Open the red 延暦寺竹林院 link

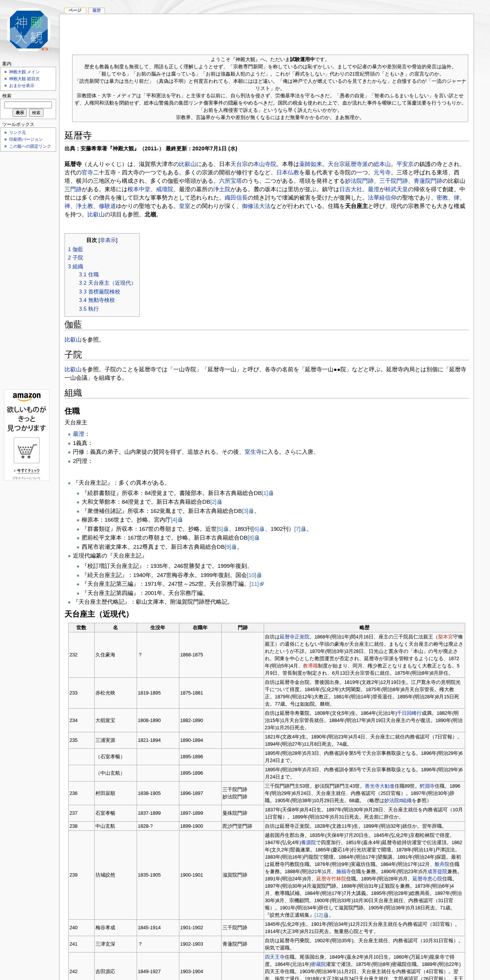pyautogui.click(x=331, y=879)
